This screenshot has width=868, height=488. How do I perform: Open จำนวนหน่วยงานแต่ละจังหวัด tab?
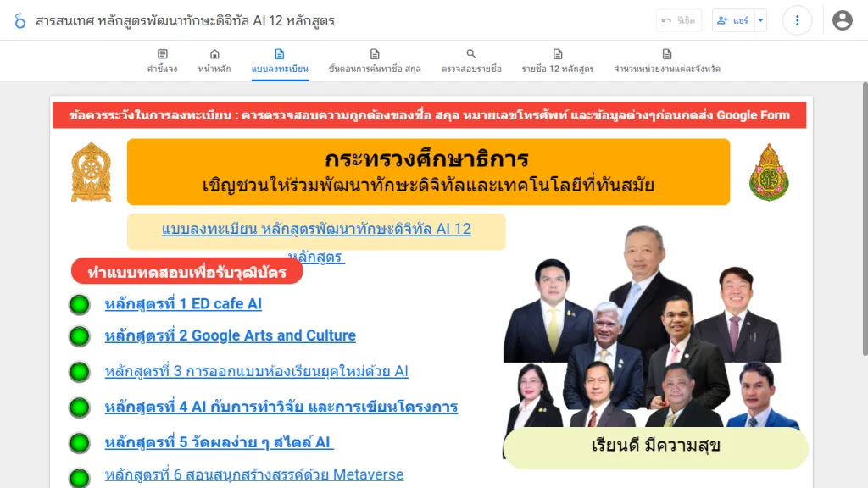pos(667,61)
